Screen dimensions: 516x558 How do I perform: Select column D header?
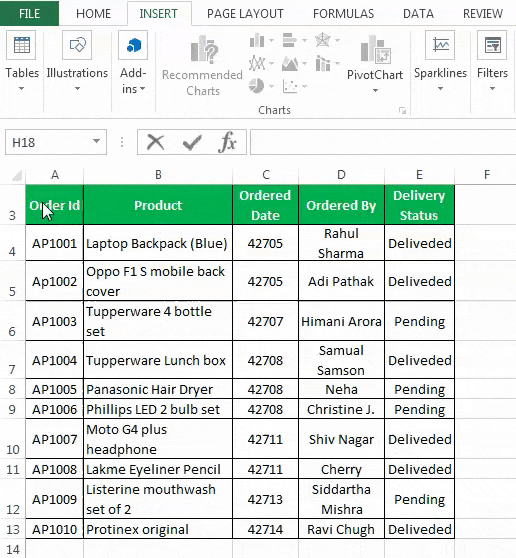341,175
